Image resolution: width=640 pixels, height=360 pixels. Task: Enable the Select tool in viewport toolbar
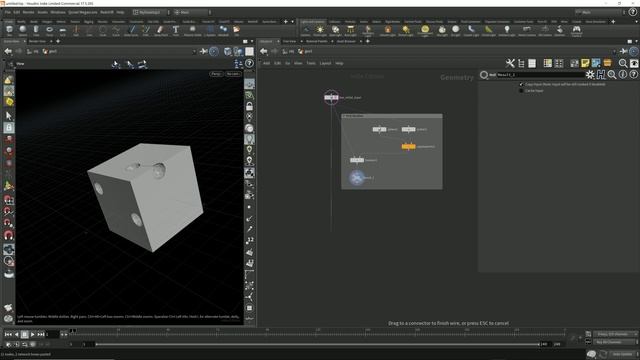tap(9, 116)
